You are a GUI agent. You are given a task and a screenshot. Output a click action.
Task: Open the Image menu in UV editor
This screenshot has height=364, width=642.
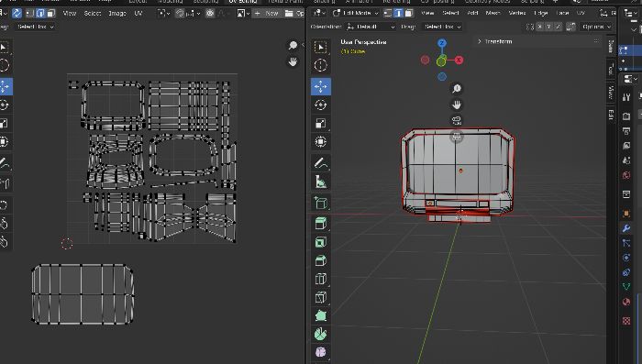[x=117, y=13]
